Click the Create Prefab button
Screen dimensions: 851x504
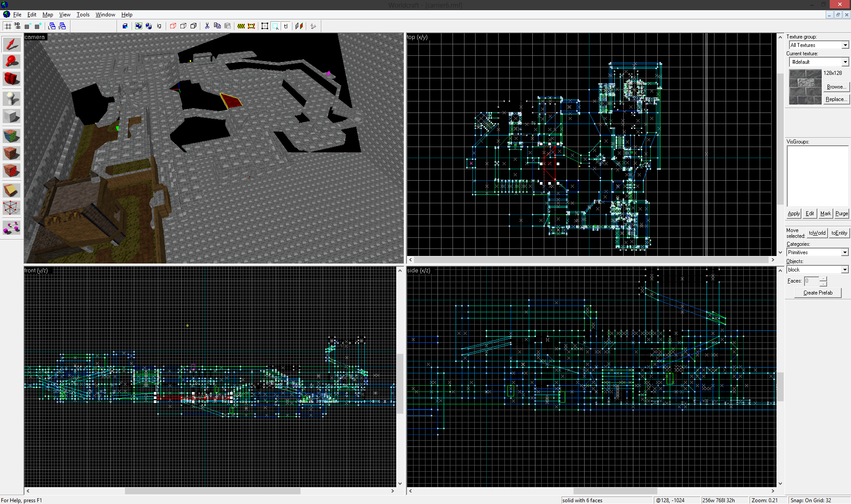point(817,293)
